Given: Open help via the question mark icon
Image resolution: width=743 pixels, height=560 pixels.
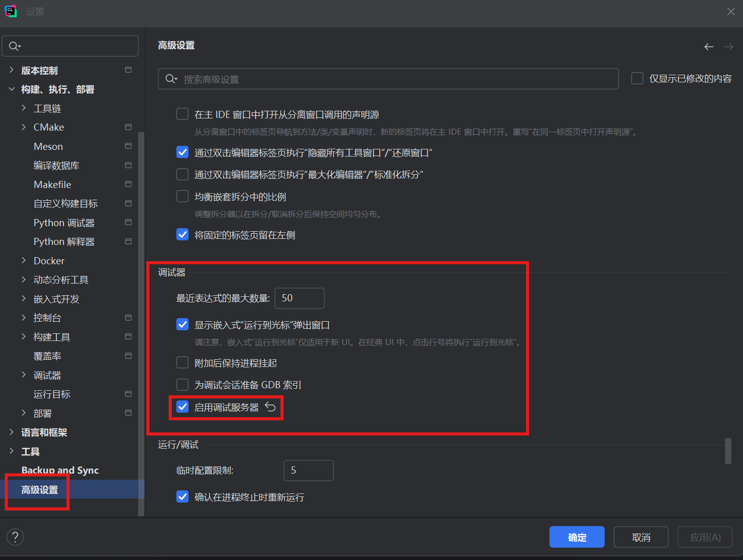Looking at the screenshot, I should click(15, 537).
